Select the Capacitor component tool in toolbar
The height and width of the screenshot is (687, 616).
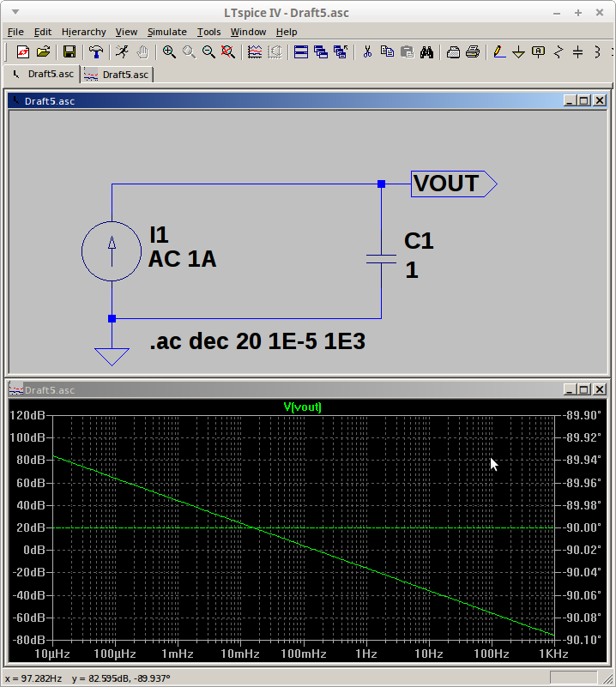[x=578, y=51]
